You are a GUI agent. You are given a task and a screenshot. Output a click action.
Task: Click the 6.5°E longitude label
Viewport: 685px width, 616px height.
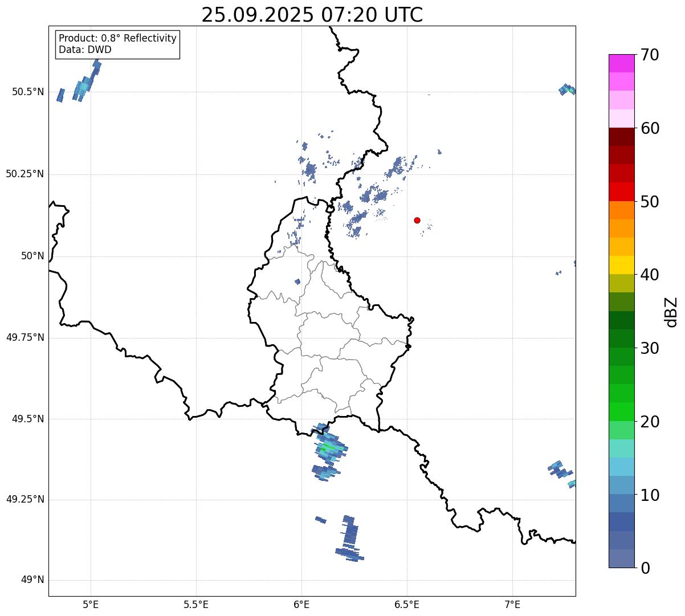click(x=407, y=605)
